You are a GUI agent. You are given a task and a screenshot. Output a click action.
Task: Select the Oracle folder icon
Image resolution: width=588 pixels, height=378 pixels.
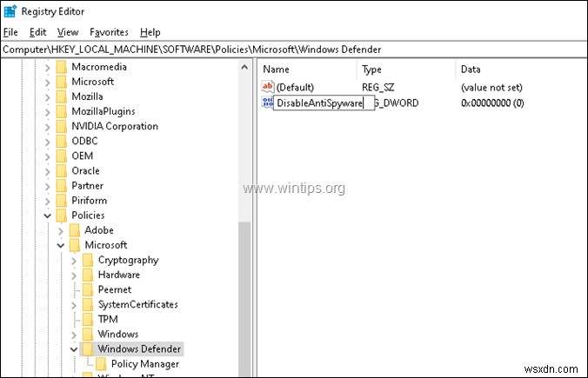coord(61,171)
